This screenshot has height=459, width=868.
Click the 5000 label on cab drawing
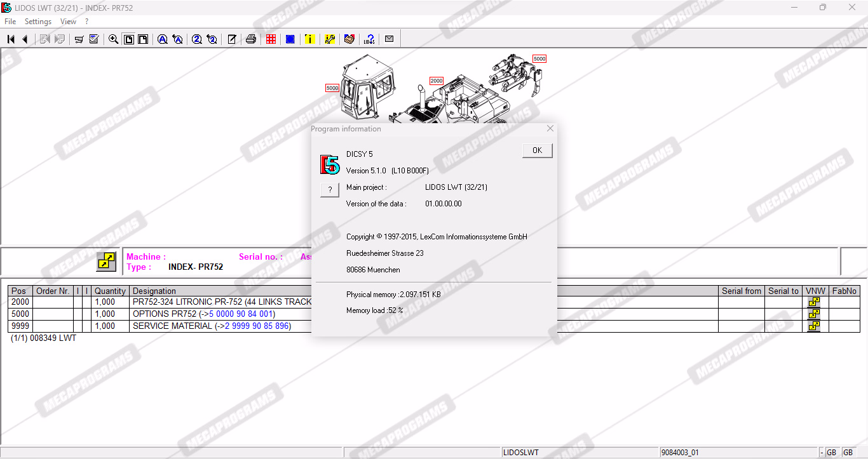click(x=332, y=88)
